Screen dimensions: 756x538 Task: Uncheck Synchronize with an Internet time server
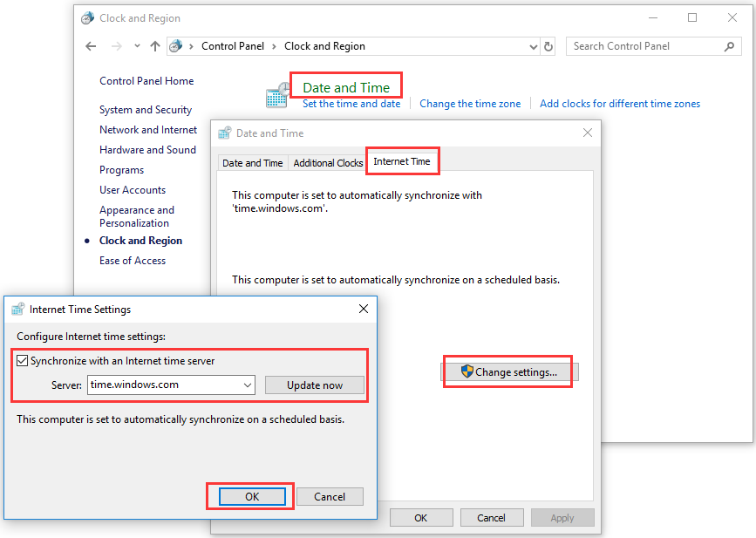[x=21, y=358]
